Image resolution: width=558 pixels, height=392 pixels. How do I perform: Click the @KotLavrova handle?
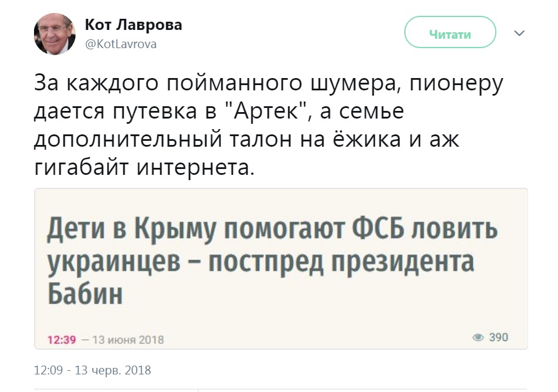click(x=121, y=44)
